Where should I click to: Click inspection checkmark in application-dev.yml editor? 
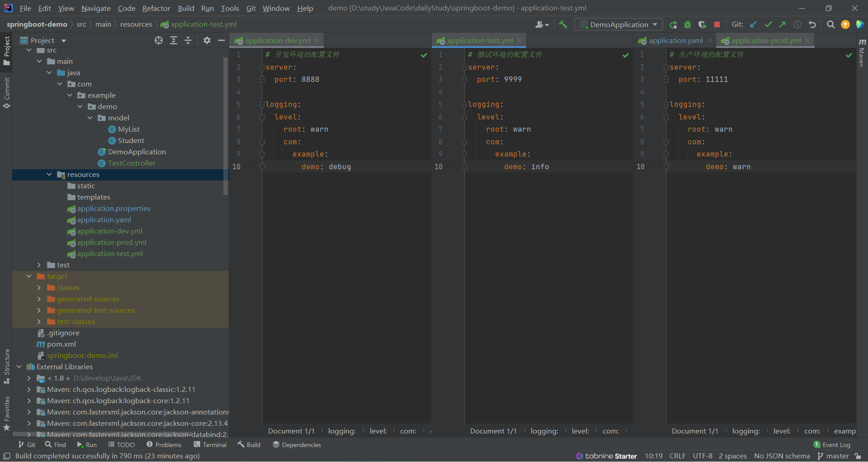424,55
